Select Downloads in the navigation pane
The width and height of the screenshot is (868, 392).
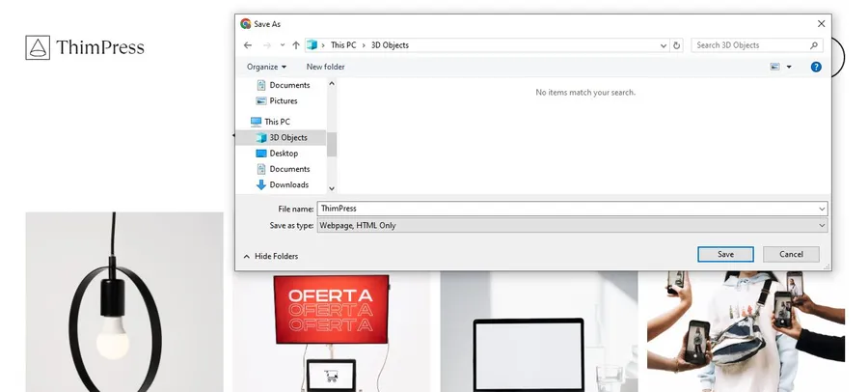(283, 185)
